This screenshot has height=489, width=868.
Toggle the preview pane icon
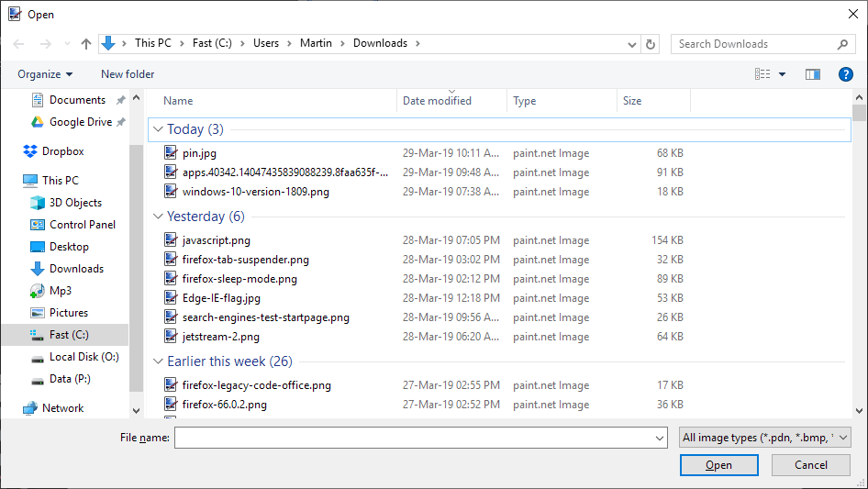pos(812,74)
